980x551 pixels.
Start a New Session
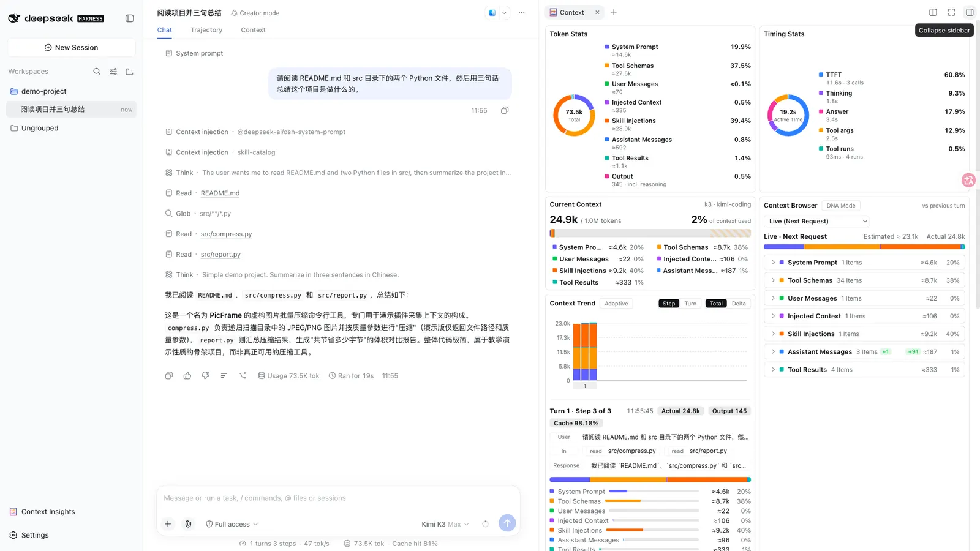coord(72,47)
